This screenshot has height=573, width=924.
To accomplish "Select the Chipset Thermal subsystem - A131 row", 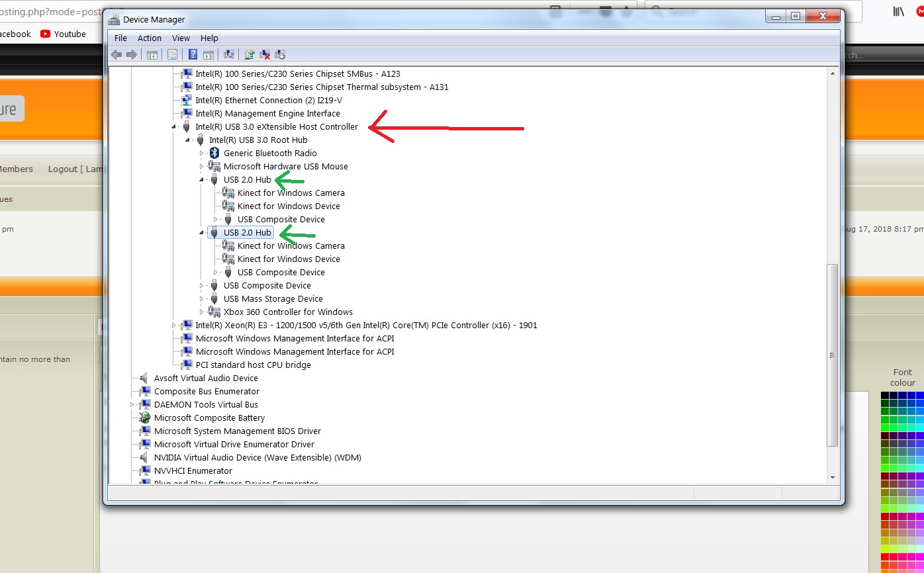I will click(322, 87).
